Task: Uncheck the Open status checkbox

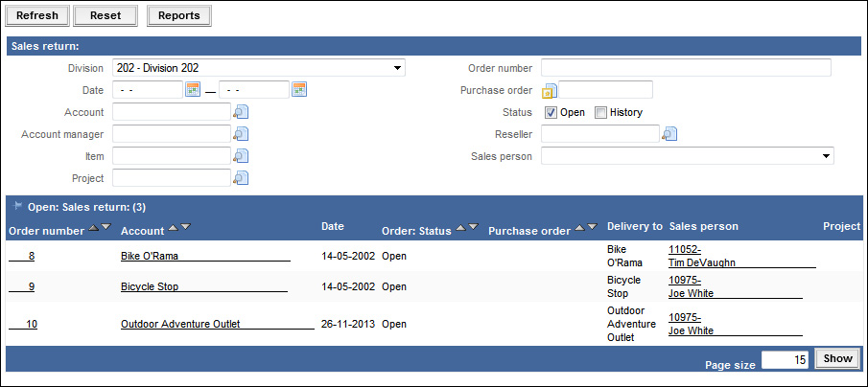Action: tap(551, 112)
